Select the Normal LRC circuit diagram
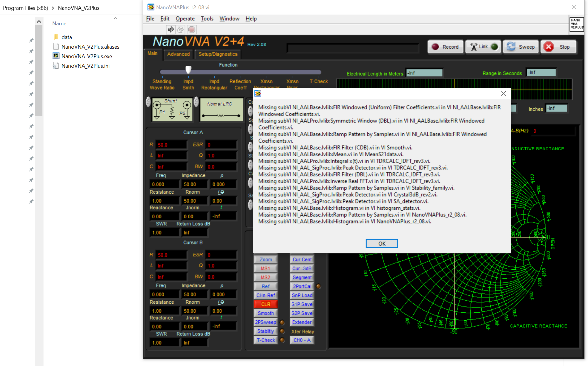Image resolution: width=588 pixels, height=366 pixels. (221, 109)
